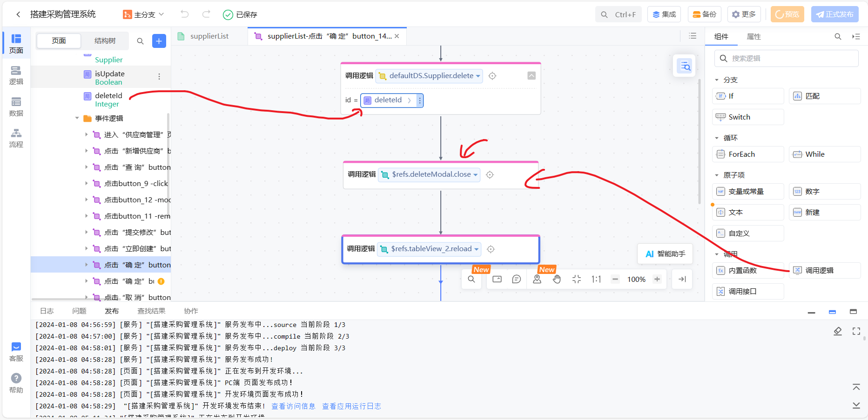Expand the 点击button_9 -click event item
The image size is (868, 420).
(86, 183)
